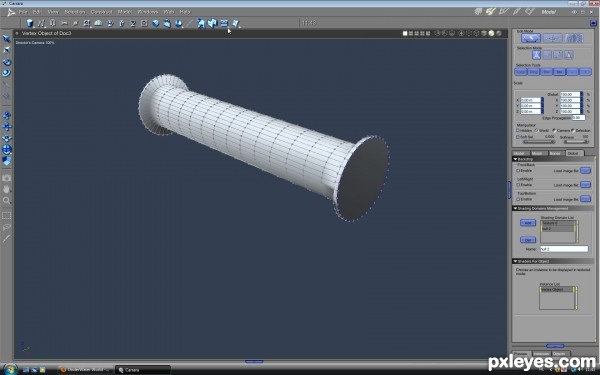600x375 pixels.
Task: Select the rectangular marquee tool in left sidebar
Action: click(x=7, y=215)
